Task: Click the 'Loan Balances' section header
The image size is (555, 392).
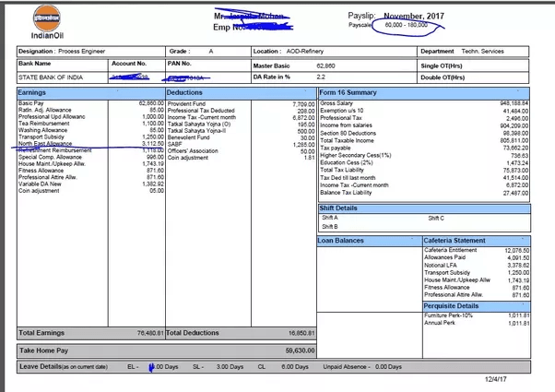Action: click(369, 241)
